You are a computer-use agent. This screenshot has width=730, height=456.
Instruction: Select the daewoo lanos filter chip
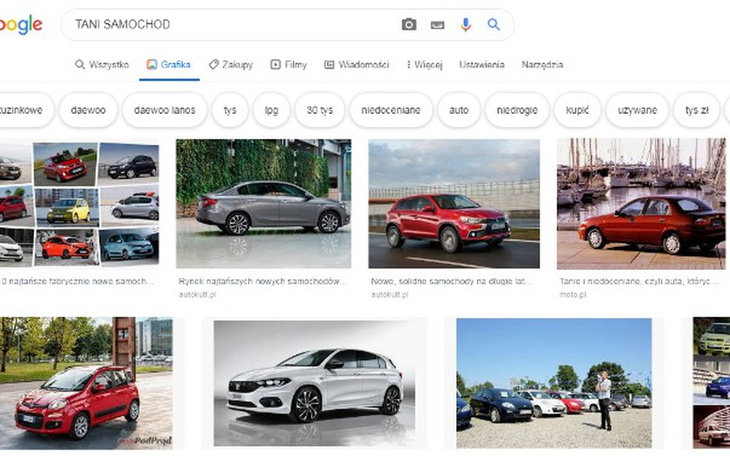tap(165, 110)
